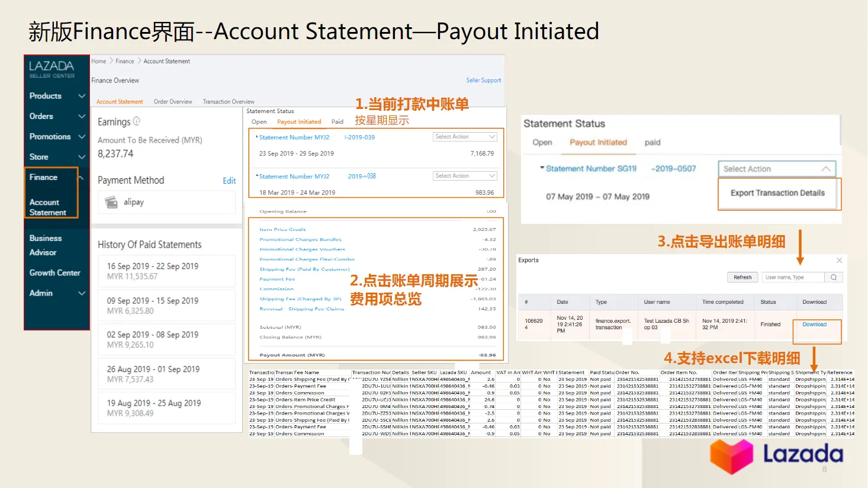
Task: Click the Refresh button in Exports
Action: point(742,277)
